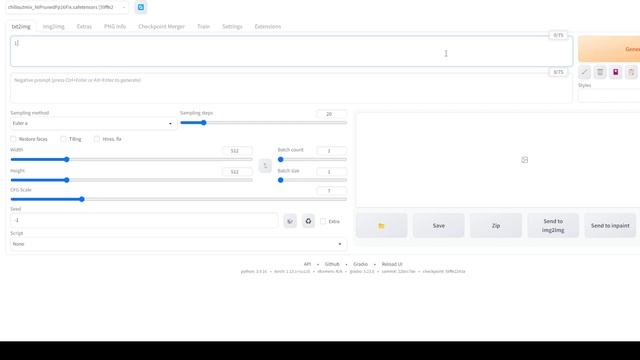Viewport: 640px width, 360px height.
Task: Randomize the seed with the dice icon
Action: point(290,221)
